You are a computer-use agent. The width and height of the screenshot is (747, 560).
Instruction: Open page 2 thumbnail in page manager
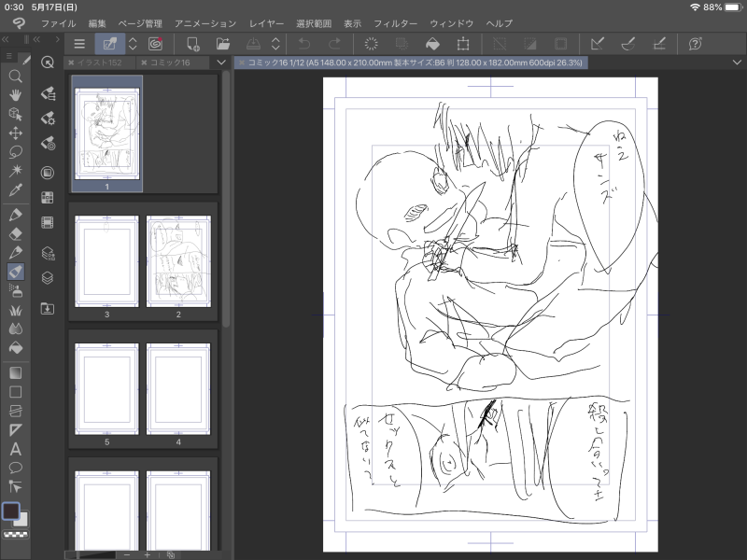tap(178, 262)
